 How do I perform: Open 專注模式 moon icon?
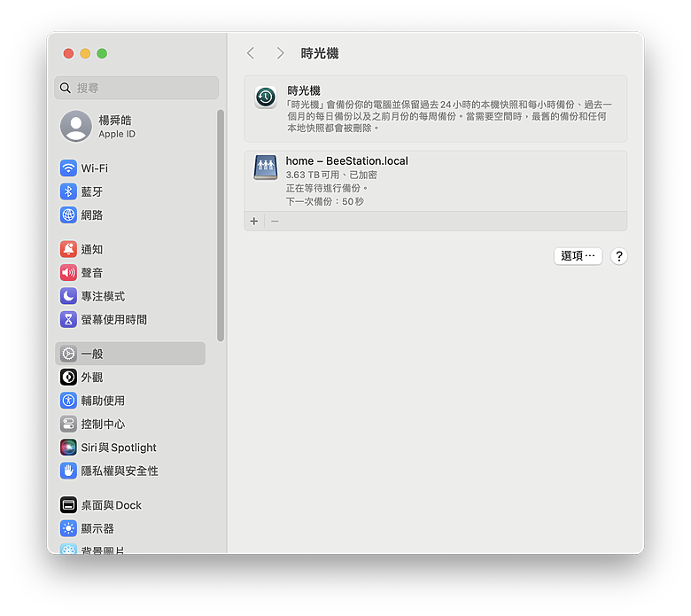68,296
